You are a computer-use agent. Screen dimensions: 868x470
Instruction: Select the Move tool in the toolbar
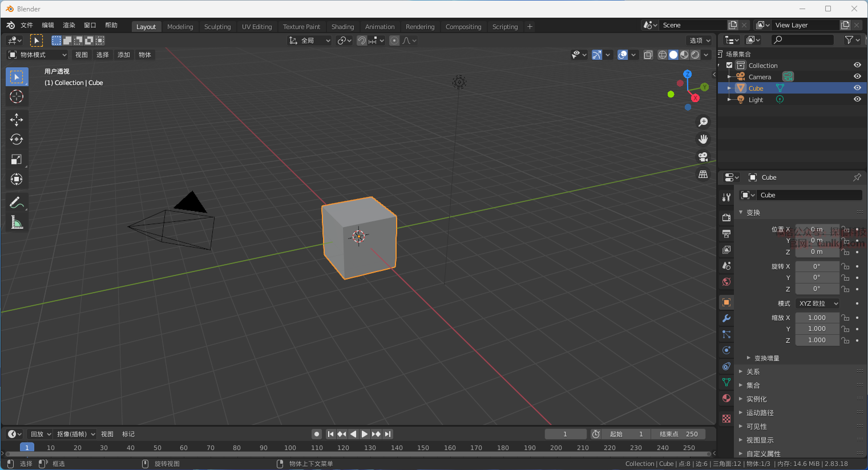[x=17, y=119]
